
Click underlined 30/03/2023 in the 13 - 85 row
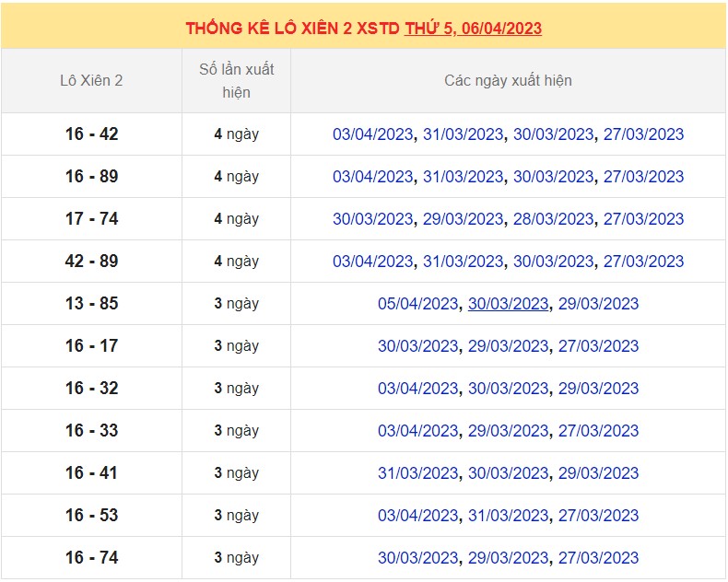[x=508, y=304]
